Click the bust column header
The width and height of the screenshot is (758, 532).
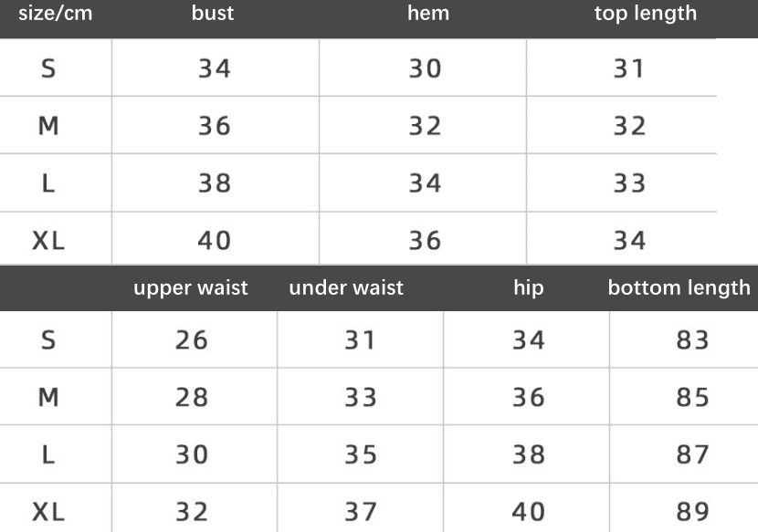click(x=213, y=13)
